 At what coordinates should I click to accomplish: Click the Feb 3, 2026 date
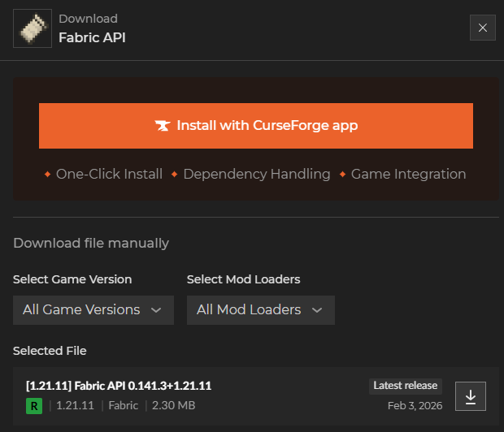point(415,406)
